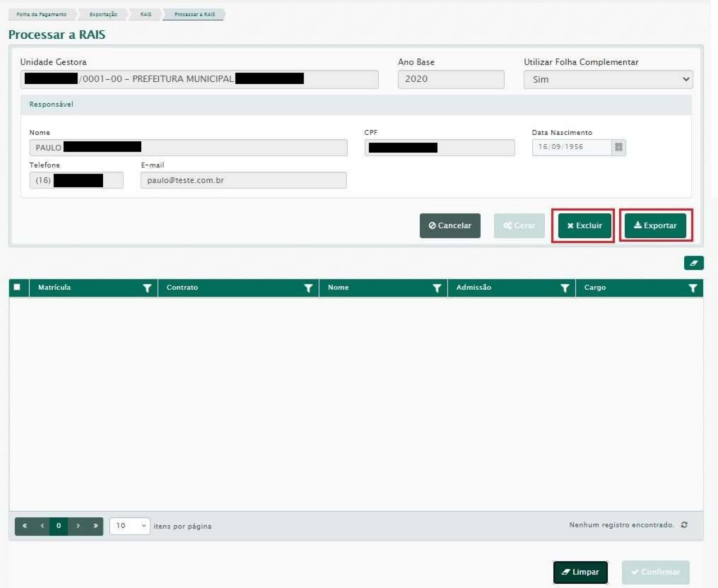This screenshot has width=718, height=588.
Task: Click the Limpar button
Action: pyautogui.click(x=580, y=572)
